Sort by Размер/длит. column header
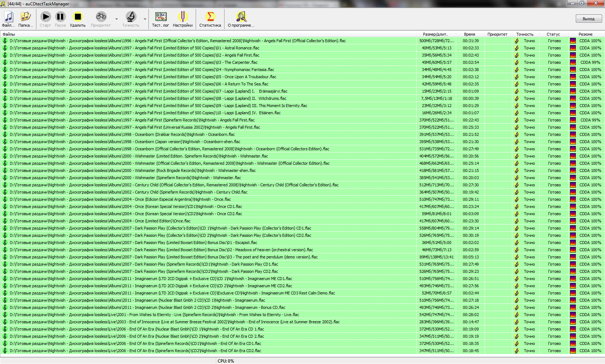This screenshot has height=364, width=605. pos(435,34)
